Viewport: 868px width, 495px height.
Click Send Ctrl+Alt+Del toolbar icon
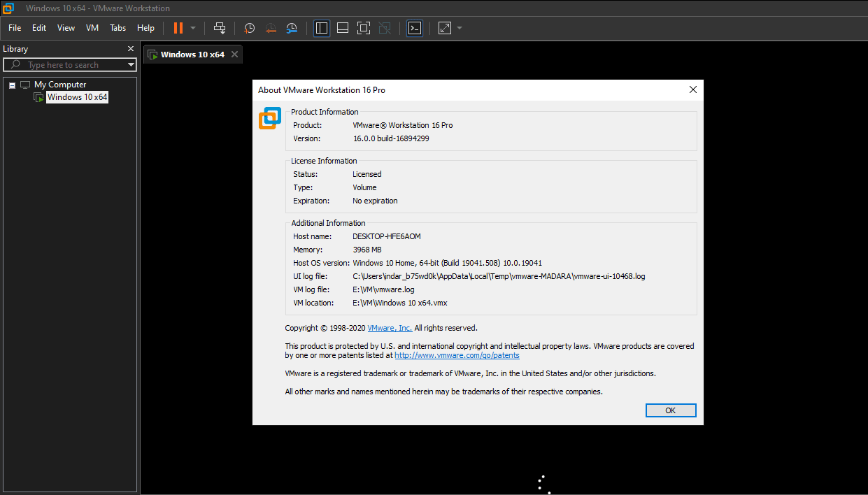click(220, 28)
